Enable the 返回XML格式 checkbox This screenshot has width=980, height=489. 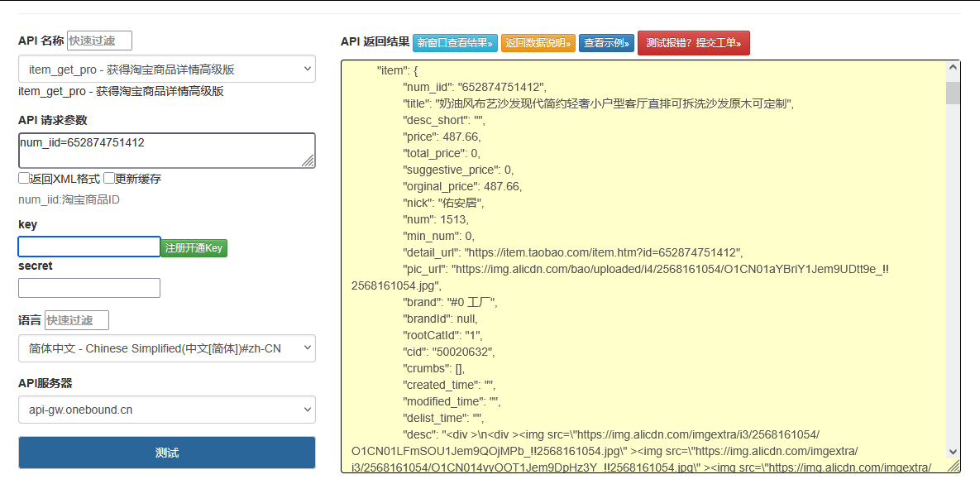click(24, 179)
